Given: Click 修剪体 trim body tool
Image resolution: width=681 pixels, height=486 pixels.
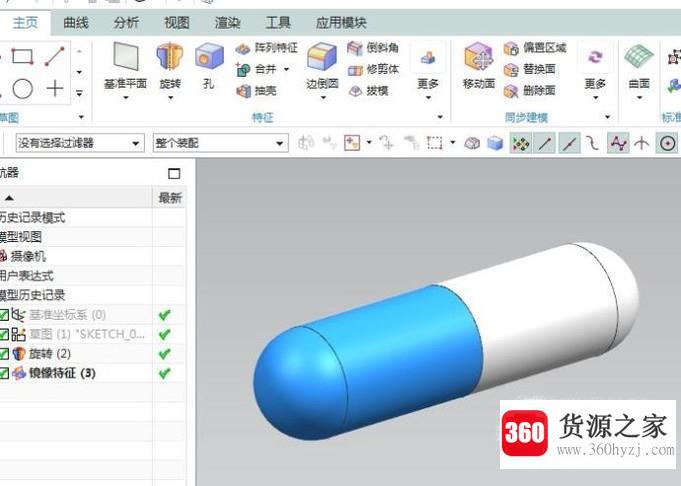Looking at the screenshot, I should pos(373,69).
